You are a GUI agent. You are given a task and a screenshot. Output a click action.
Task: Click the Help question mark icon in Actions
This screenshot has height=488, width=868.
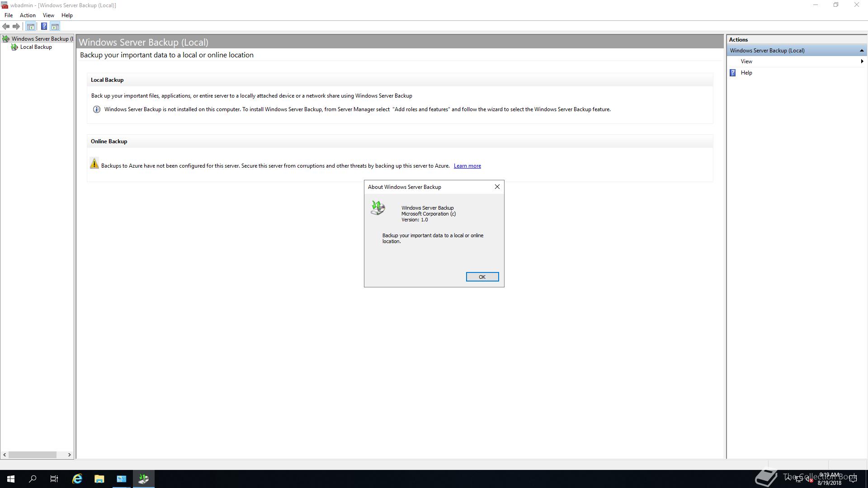coord(733,73)
